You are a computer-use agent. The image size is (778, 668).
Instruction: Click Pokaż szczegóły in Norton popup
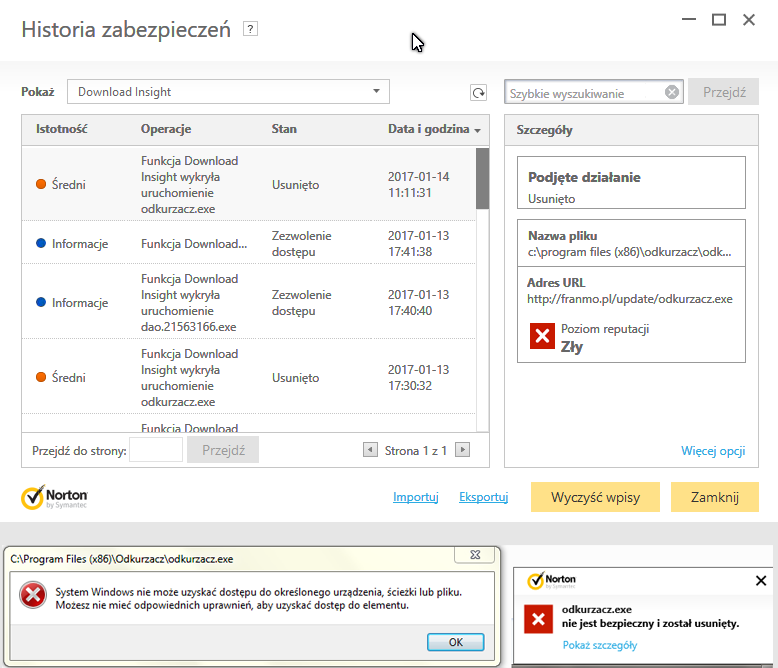click(599, 645)
